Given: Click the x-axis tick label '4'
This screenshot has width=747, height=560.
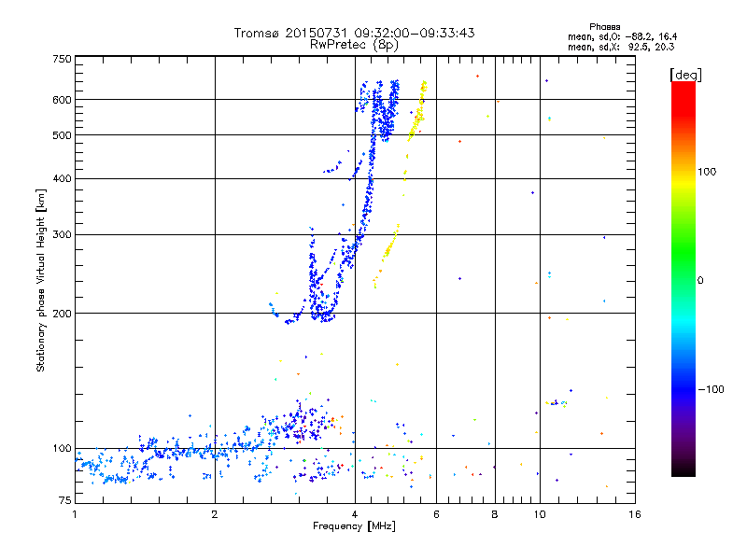Looking at the screenshot, I should [355, 514].
